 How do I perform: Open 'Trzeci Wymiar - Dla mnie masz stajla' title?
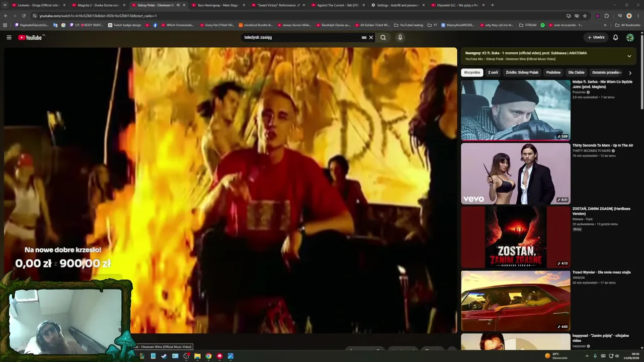click(601, 272)
